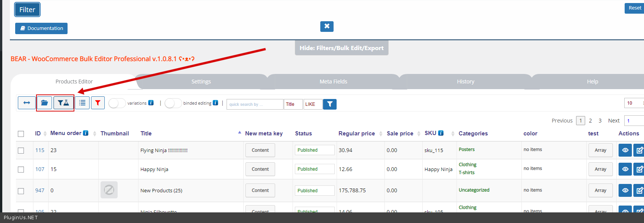
Task: Open the LIKE search condition dropdown
Action: tap(313, 104)
